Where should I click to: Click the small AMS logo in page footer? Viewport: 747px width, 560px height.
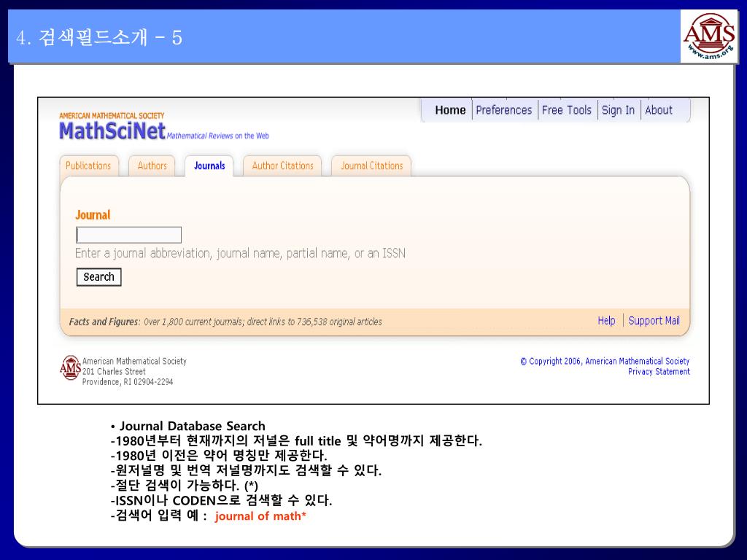tap(71, 367)
